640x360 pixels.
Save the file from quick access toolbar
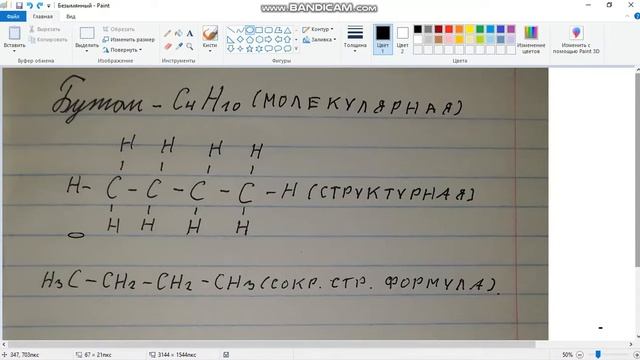(x=19, y=5)
